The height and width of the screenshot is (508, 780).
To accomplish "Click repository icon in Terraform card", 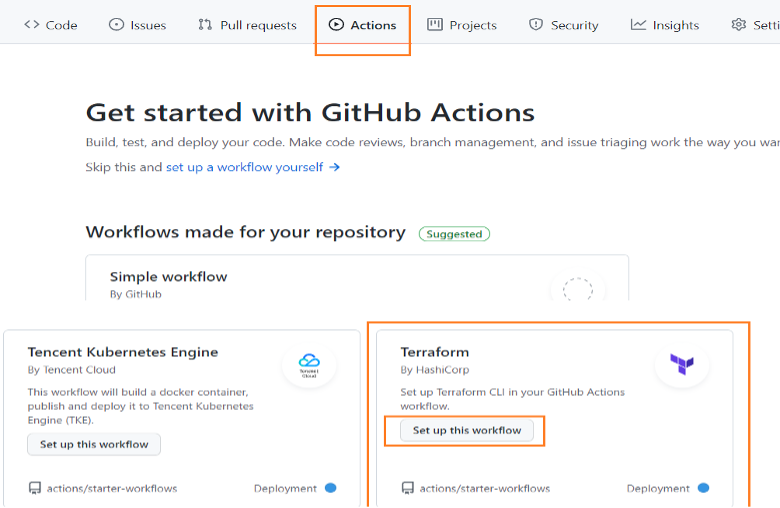I will (407, 488).
